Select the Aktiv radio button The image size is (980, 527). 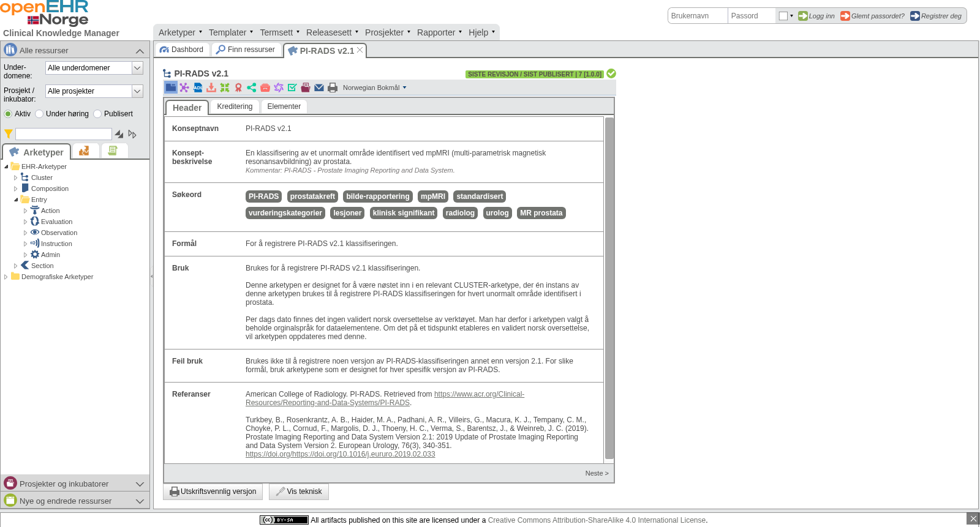[8, 114]
